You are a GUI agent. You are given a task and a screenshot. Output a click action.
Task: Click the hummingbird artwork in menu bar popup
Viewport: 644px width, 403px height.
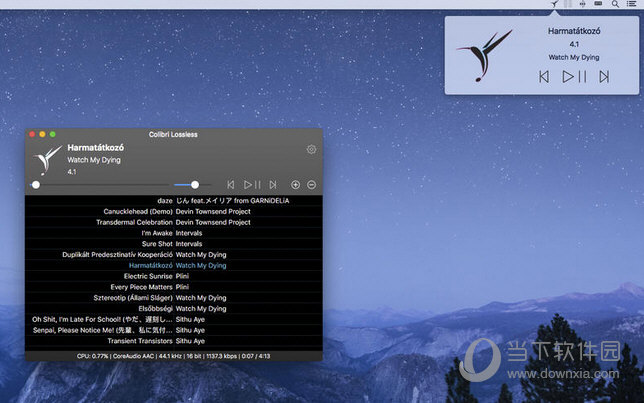point(485,55)
